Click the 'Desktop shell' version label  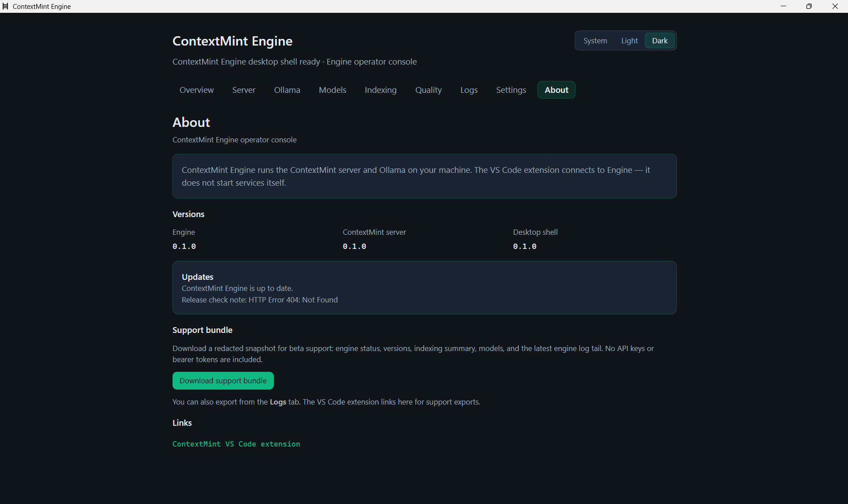tap(535, 232)
